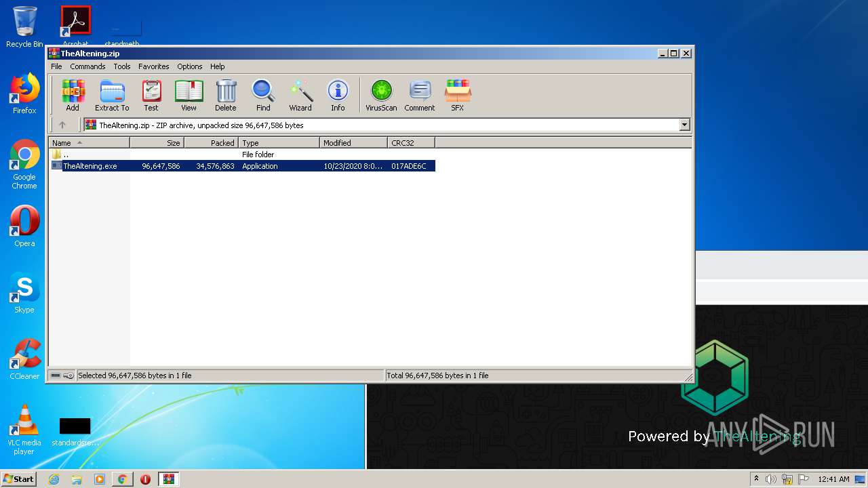Select the Opera desktop shortcut

point(24,226)
